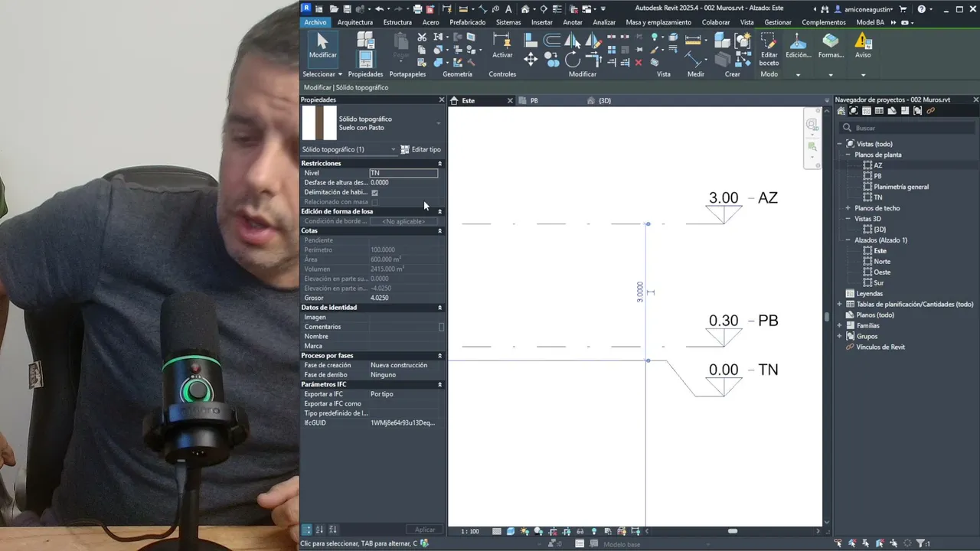Click the Activar controls tool
The height and width of the screenshot is (551, 980).
502,46
